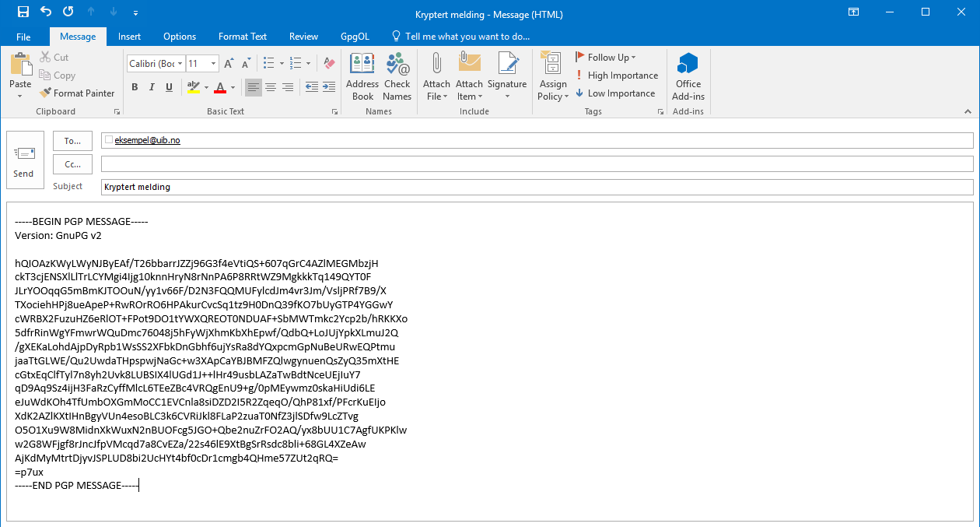Toggle High Importance tag

pyautogui.click(x=617, y=76)
